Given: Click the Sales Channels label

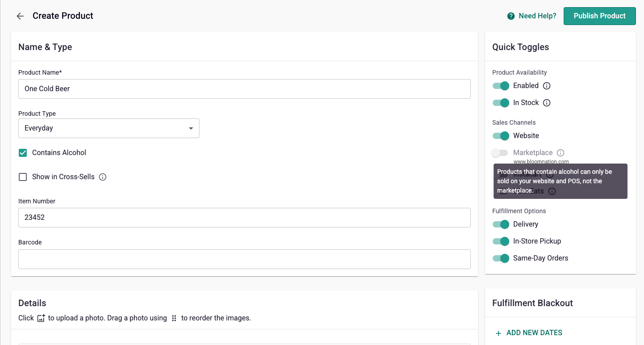Looking at the screenshot, I should 514,122.
